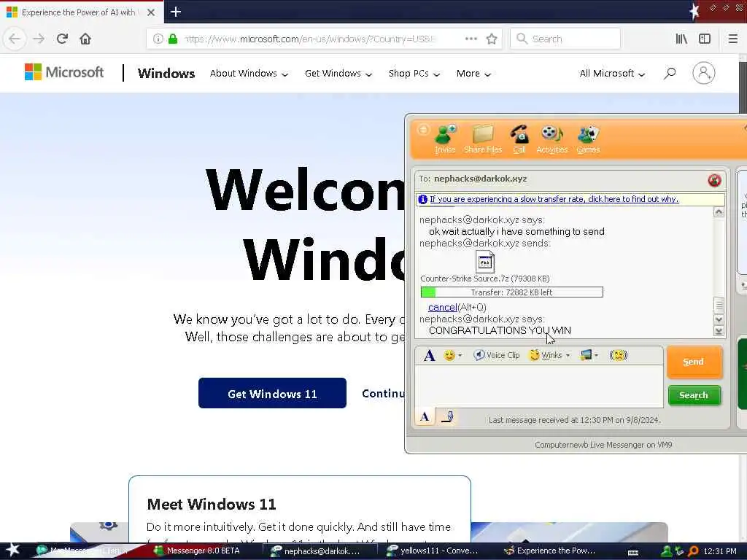
Task: Bookmark this page with the star icon
Action: [492, 39]
